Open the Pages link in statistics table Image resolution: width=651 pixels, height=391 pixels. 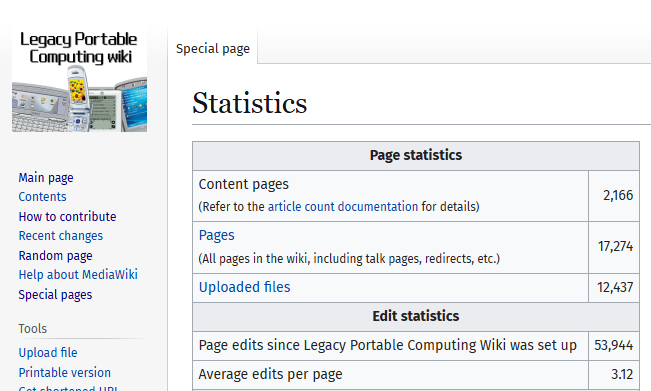[216, 235]
